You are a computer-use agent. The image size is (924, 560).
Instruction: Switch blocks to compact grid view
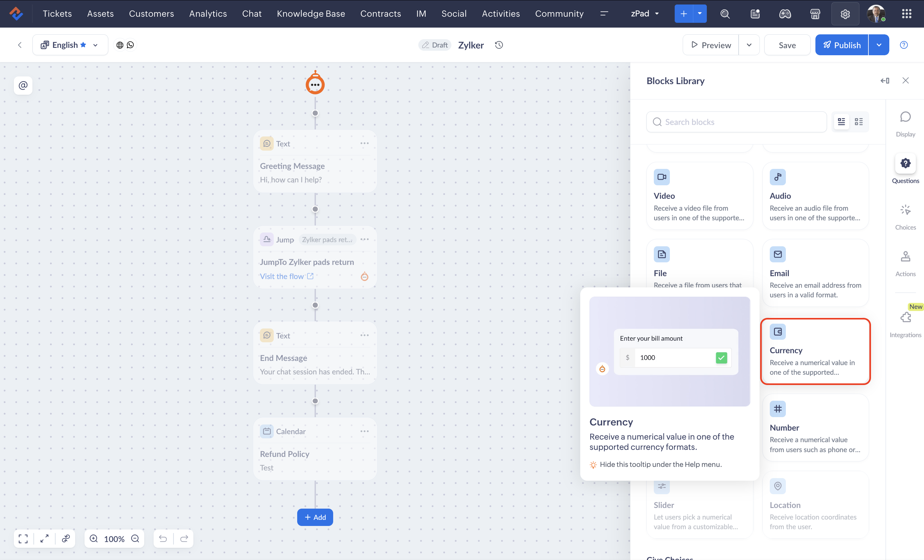pyautogui.click(x=858, y=122)
